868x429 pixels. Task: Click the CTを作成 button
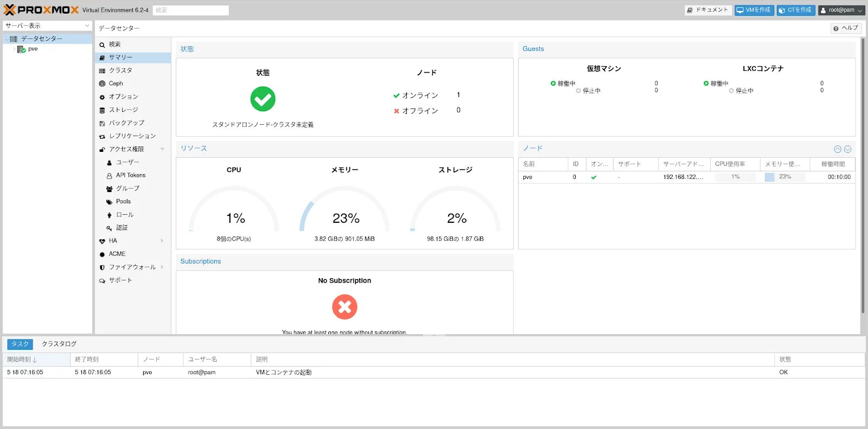point(796,10)
